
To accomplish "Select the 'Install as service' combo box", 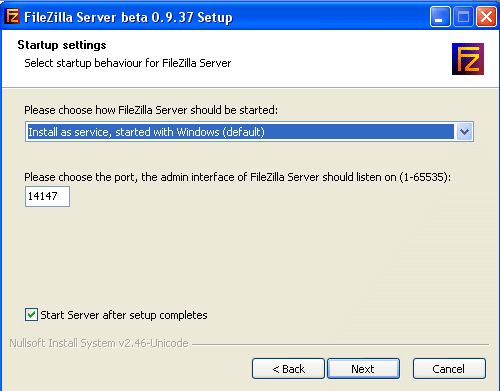I will (x=249, y=132).
